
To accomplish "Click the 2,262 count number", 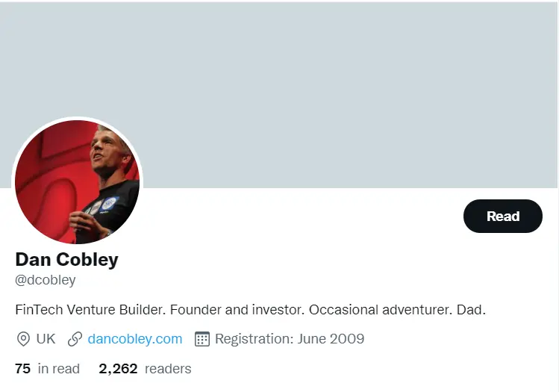I will pos(118,369).
